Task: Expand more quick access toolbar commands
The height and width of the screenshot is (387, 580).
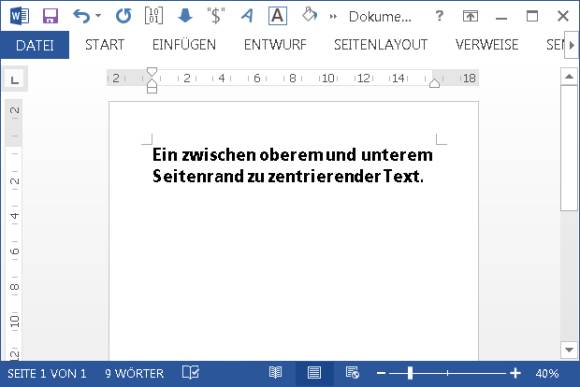Action: [x=333, y=16]
